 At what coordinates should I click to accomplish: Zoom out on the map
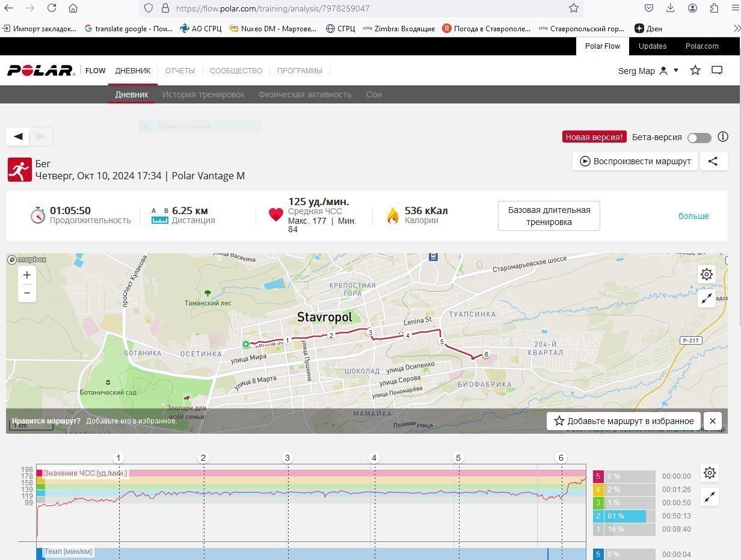(27, 294)
